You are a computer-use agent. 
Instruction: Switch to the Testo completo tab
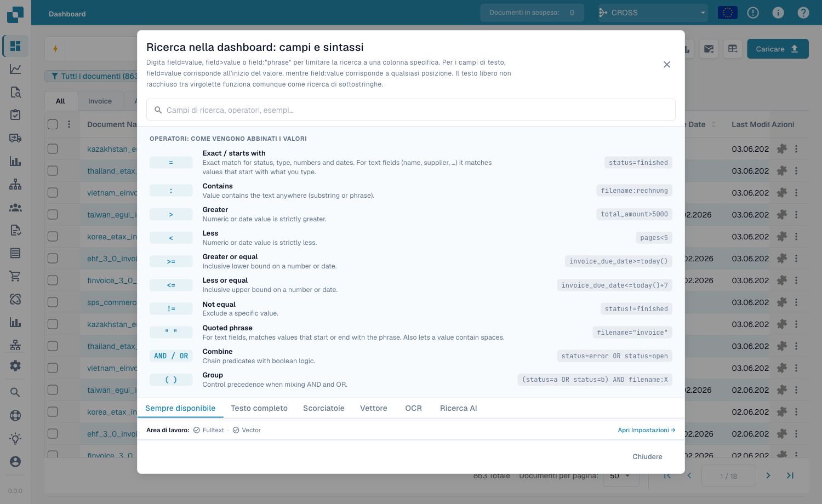(259, 408)
